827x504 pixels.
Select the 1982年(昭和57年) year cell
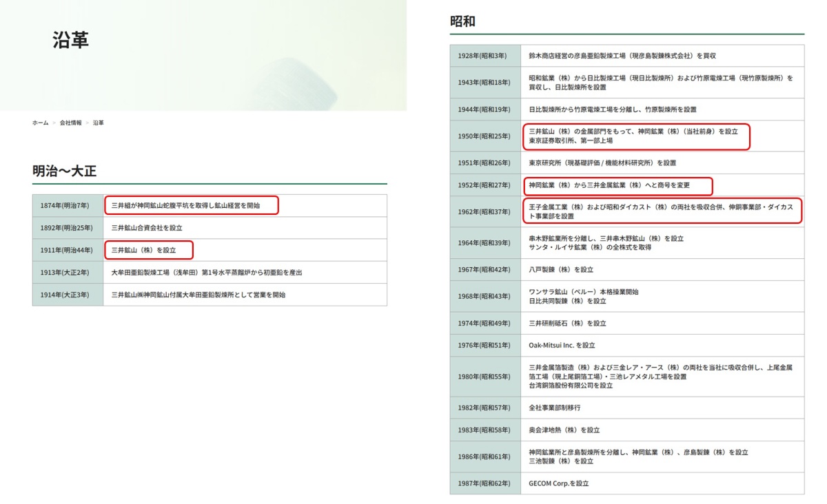[485, 408]
